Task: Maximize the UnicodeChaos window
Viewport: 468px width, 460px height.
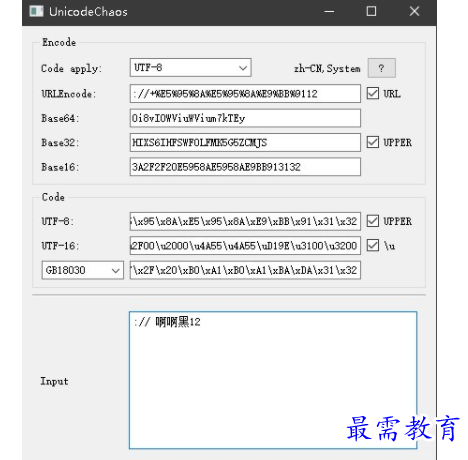Action: tap(371, 12)
